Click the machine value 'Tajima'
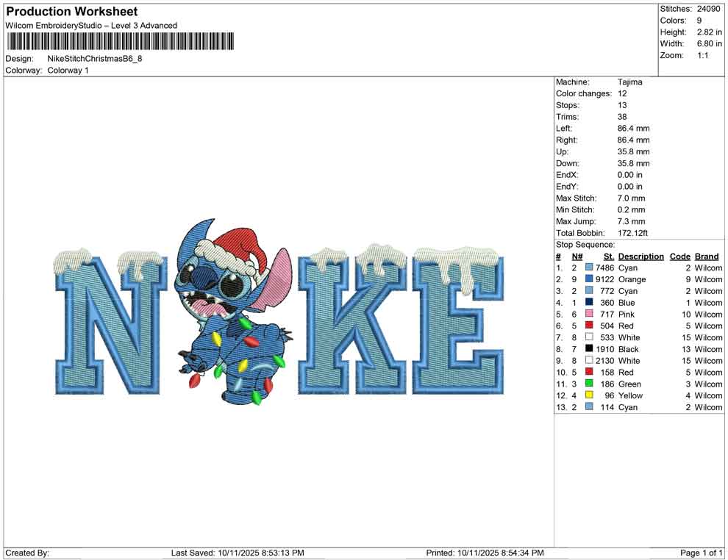The width and height of the screenshot is (728, 560). point(630,82)
